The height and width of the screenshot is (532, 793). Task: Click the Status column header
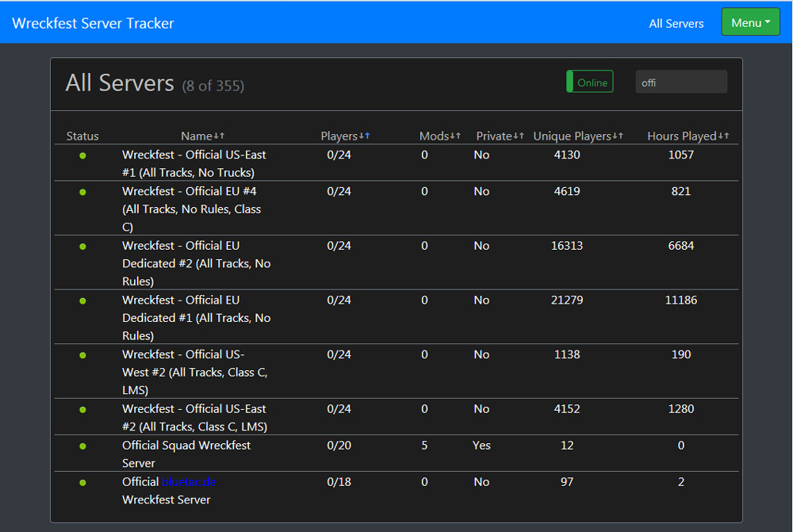82,136
